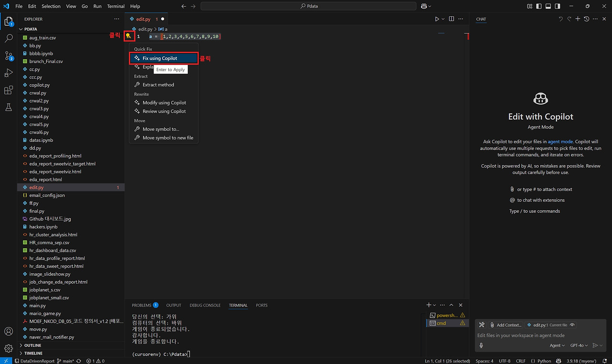Open the run options dropdown arrow
This screenshot has width=612, height=364.
pos(443,19)
